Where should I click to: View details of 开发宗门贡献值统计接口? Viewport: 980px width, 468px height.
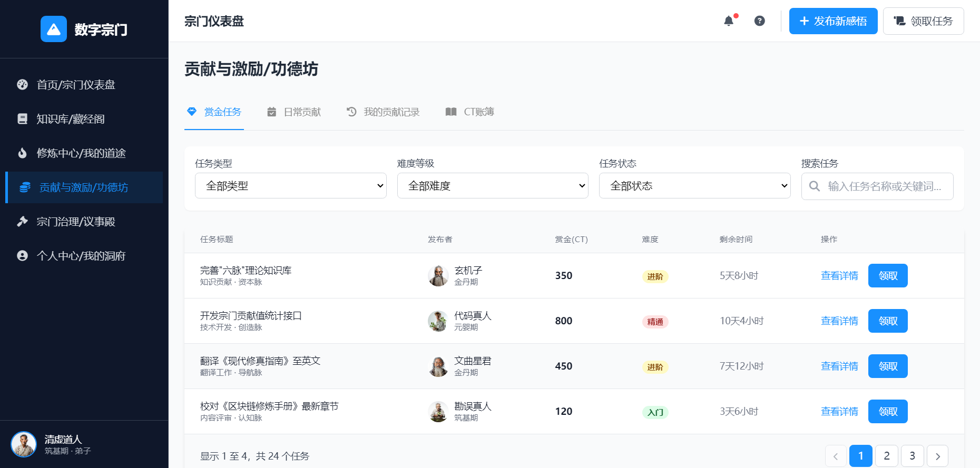(839, 321)
